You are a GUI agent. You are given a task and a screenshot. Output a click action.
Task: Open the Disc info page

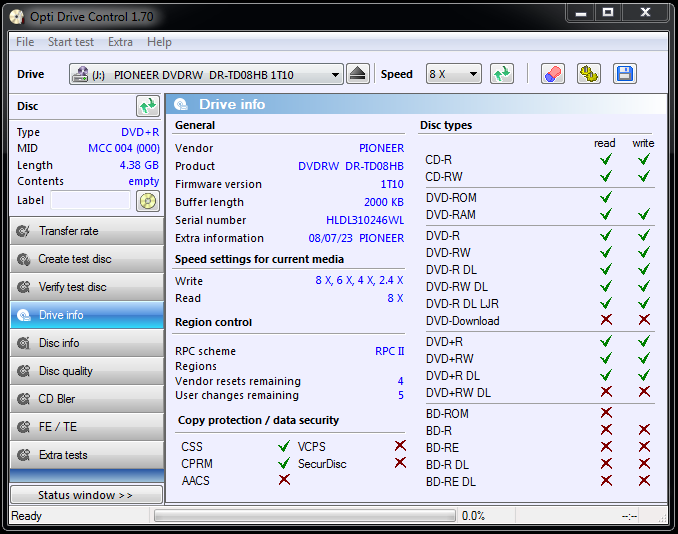(x=87, y=343)
